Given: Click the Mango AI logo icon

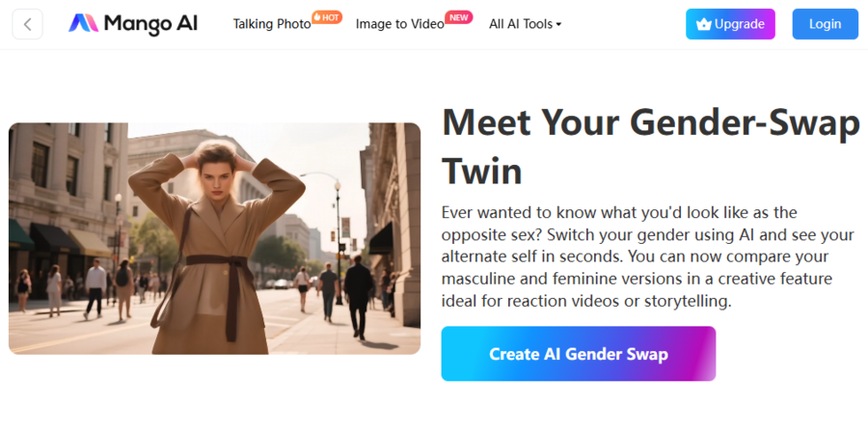Looking at the screenshot, I should (83, 23).
